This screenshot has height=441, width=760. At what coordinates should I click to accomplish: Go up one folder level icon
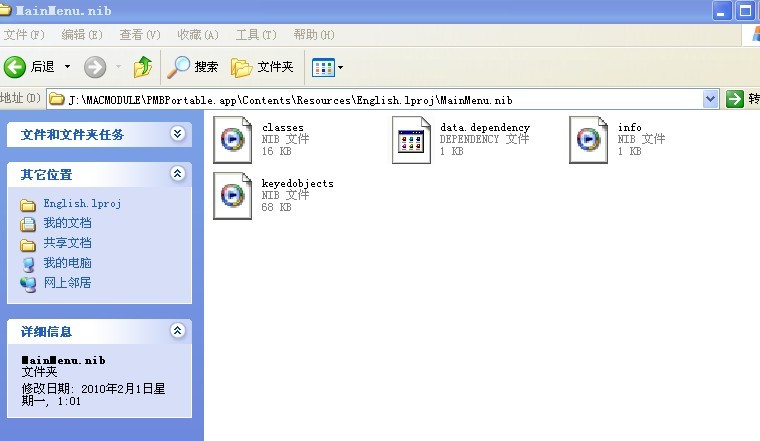point(142,67)
